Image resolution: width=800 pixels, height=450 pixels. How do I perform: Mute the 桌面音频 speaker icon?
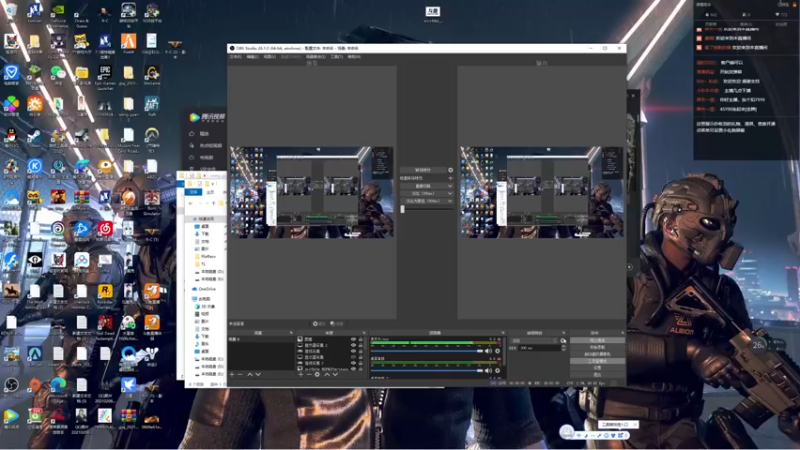pyautogui.click(x=488, y=370)
